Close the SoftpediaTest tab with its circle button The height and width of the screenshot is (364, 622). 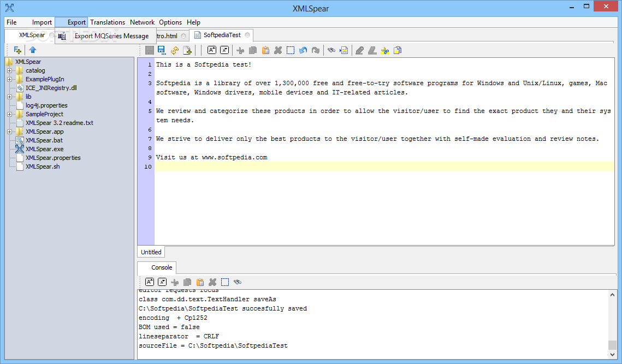[x=247, y=35]
